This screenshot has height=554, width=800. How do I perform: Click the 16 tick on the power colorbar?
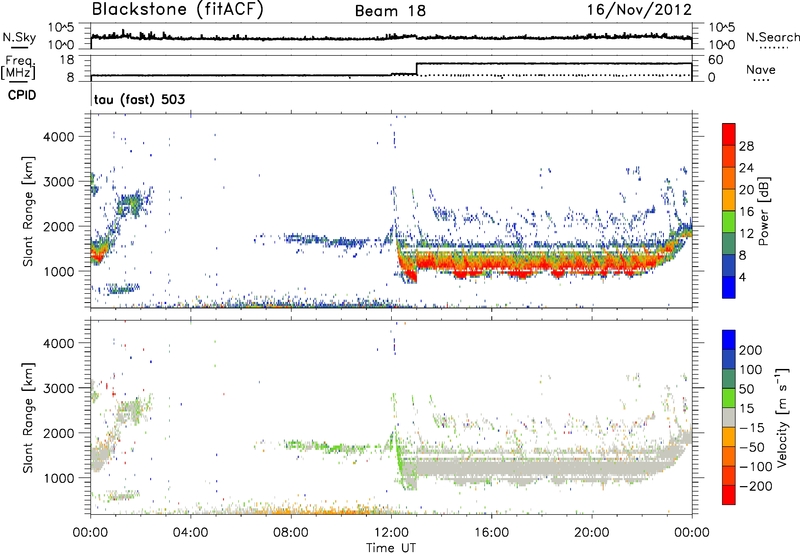746,212
